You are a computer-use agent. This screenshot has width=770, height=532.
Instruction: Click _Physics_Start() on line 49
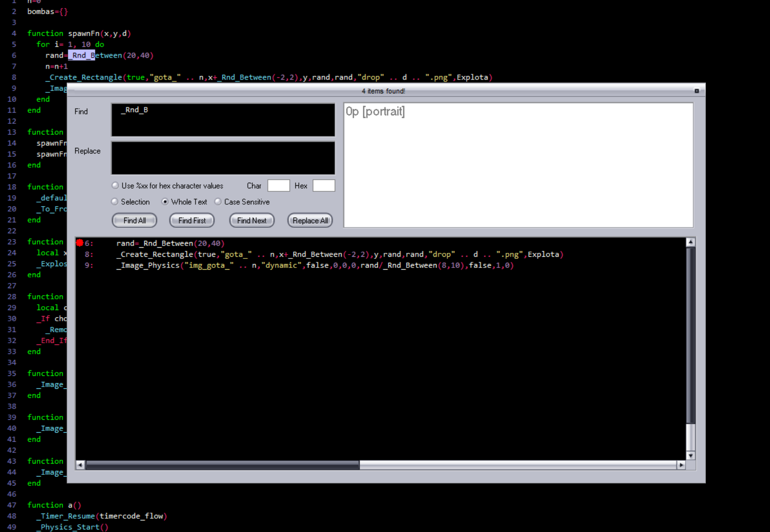(72, 527)
